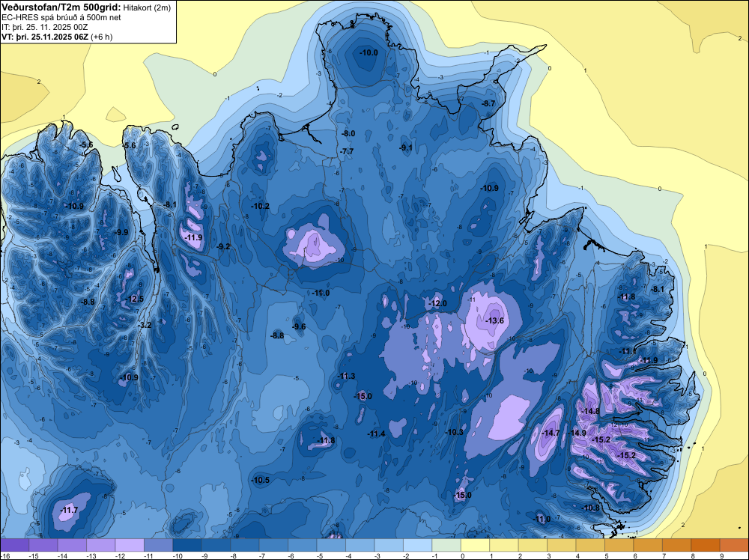Image resolution: width=749 pixels, height=560 pixels.
Task: Click the -12.5 temperature label
Action: tap(134, 299)
